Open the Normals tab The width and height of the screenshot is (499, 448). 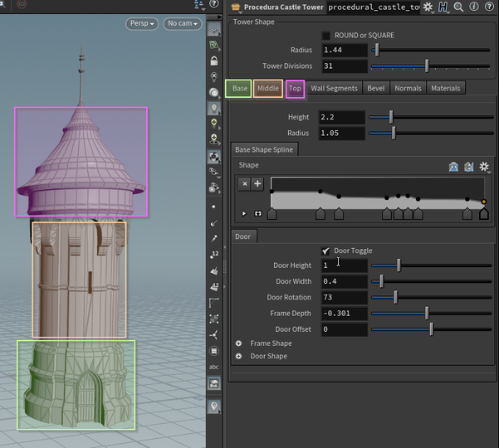pos(408,89)
